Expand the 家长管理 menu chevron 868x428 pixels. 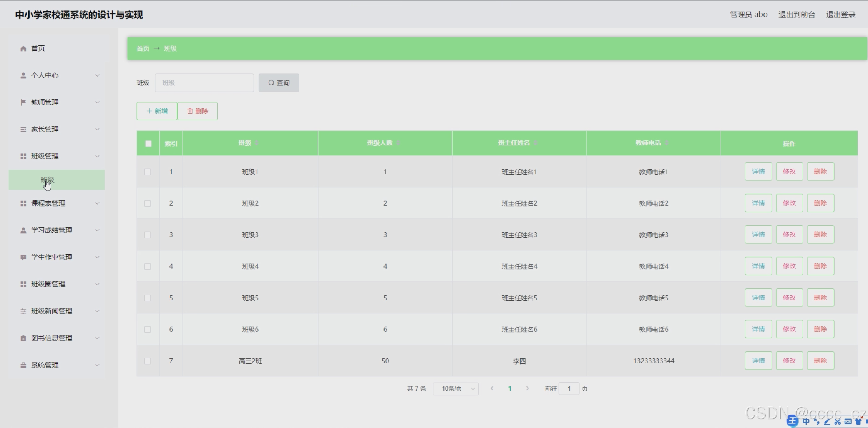tap(97, 129)
